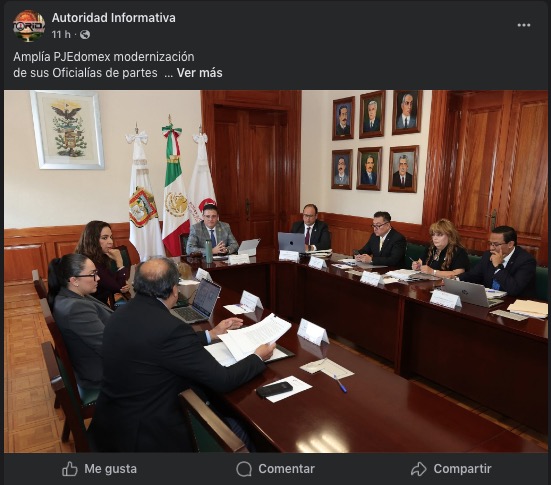The height and width of the screenshot is (485, 551).
Task: Click the framed coat of arms picture
Action: pos(67,130)
